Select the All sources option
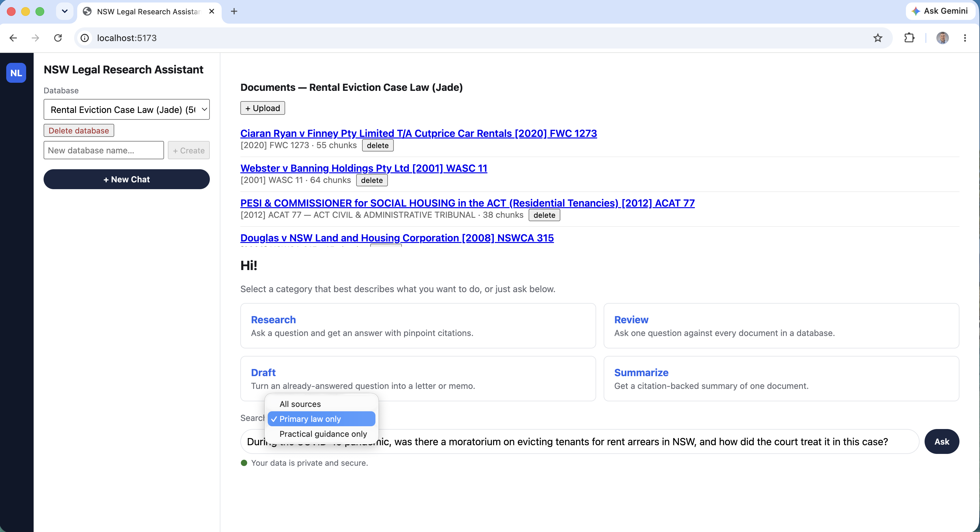The height and width of the screenshot is (532, 980). pyautogui.click(x=322, y=404)
